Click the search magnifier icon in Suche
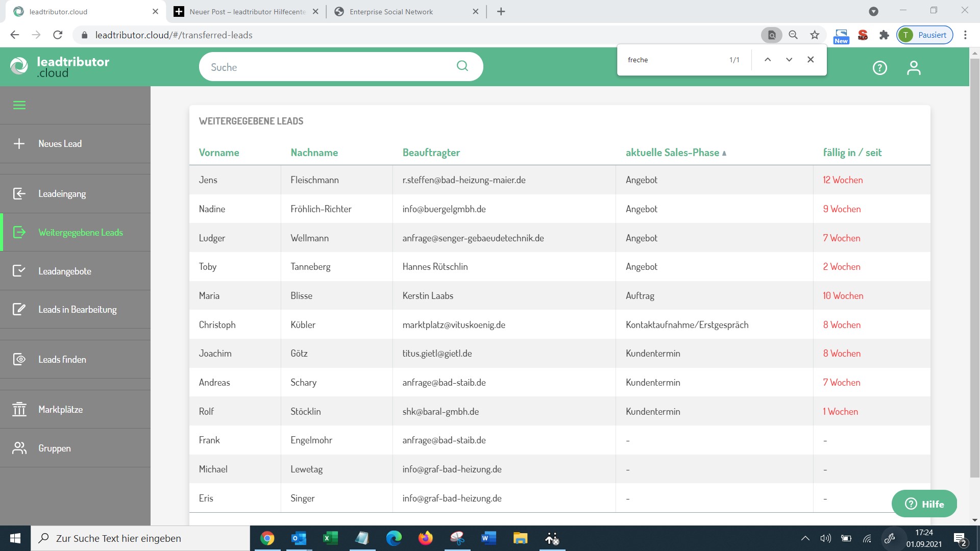980x551 pixels. pyautogui.click(x=462, y=66)
